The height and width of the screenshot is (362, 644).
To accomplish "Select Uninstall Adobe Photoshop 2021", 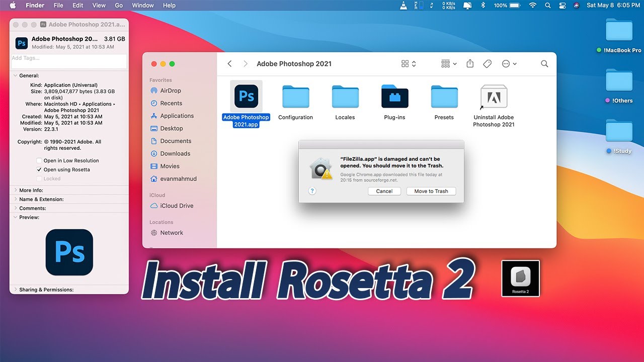I will tap(493, 96).
